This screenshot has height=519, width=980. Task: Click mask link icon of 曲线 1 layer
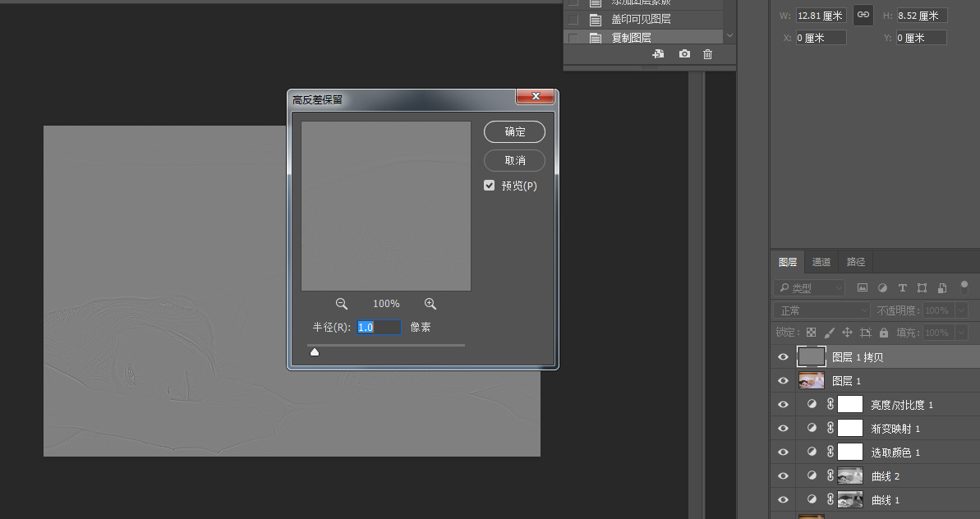click(830, 499)
